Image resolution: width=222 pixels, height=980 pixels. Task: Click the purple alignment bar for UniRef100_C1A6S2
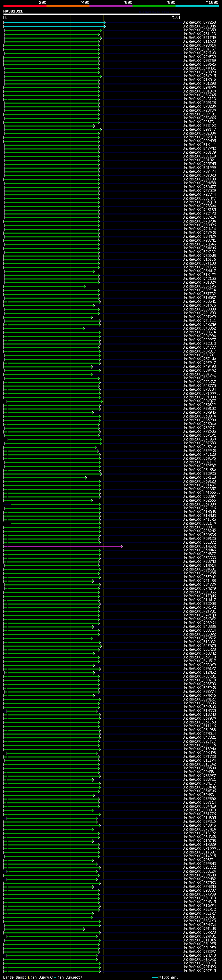tap(63, 546)
